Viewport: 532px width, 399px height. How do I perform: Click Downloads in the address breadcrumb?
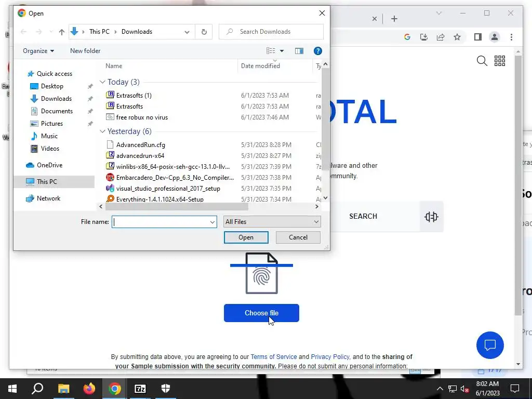tap(137, 32)
